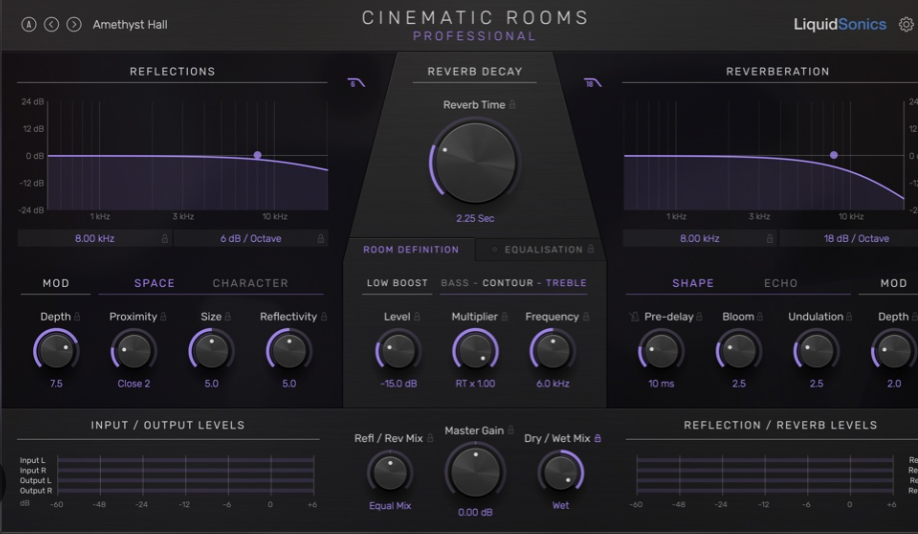
Task: Lock the Master Gain parameter
Action: point(511,430)
